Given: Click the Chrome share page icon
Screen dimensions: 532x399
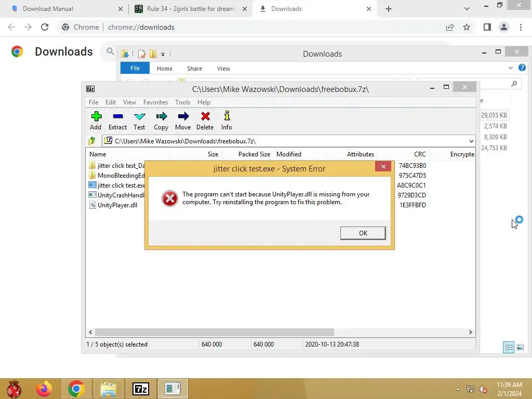Looking at the screenshot, I should click(x=450, y=27).
